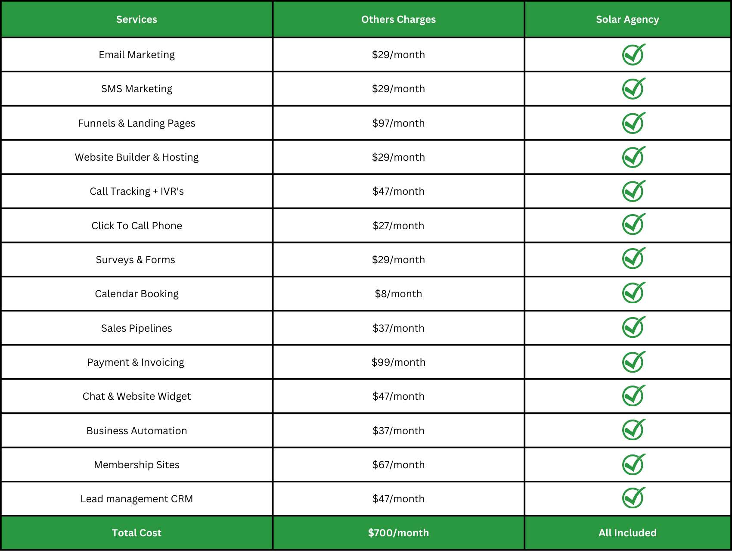Click the Calendar Booking checkmark icon
The width and height of the screenshot is (732, 560).
click(633, 293)
